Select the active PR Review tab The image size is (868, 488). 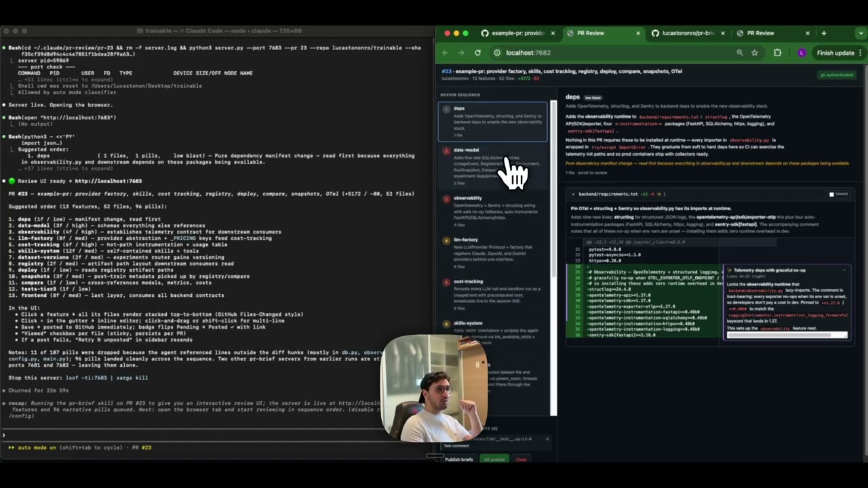pos(604,33)
